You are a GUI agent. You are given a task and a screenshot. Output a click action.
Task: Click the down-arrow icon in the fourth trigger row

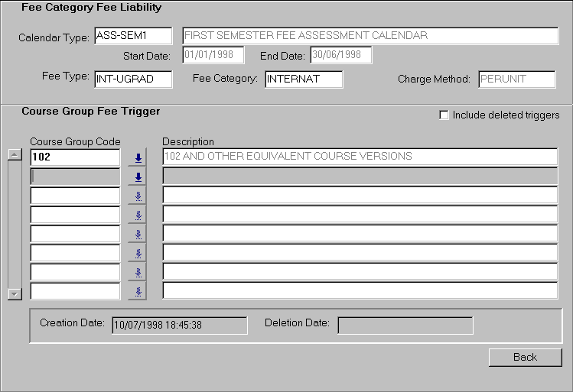[138, 215]
